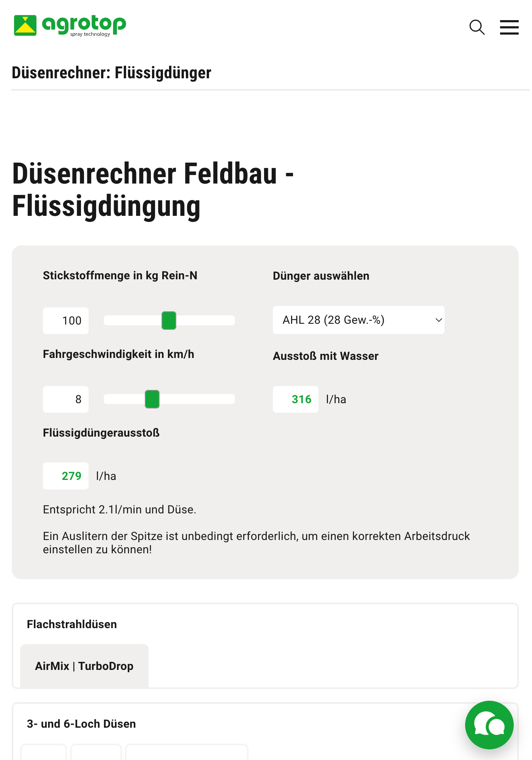The image size is (532, 760).
Task: Click the far right end of nitrogen slider track
Action: point(232,320)
